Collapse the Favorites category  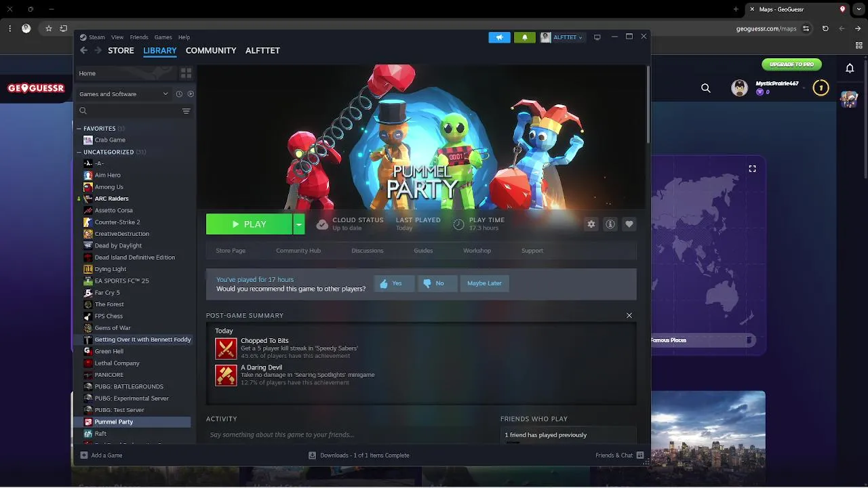click(79, 129)
